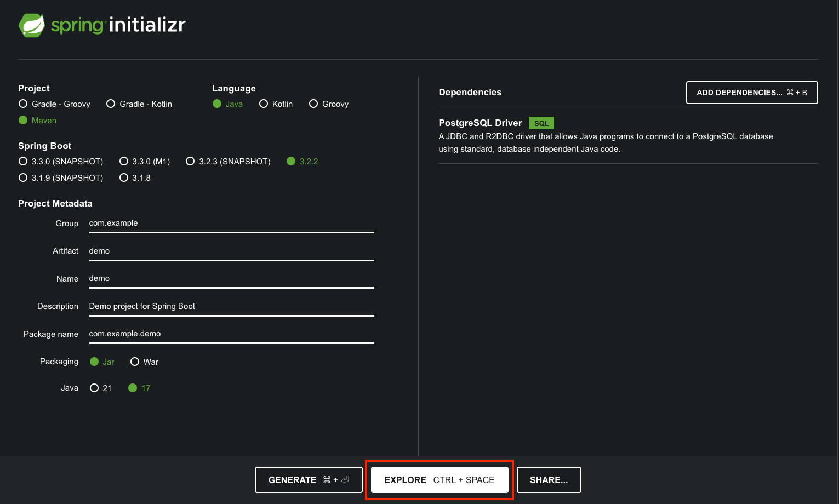Click the Generate button
839x504 pixels.
(x=308, y=479)
